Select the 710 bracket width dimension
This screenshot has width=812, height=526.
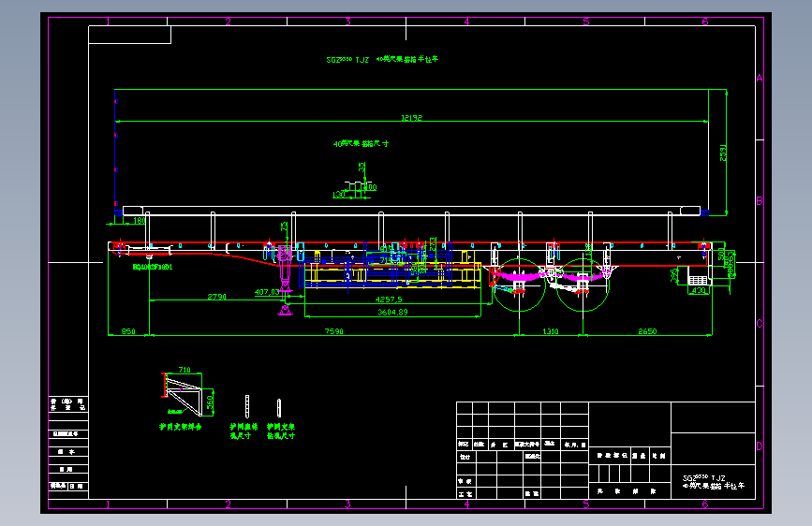185,370
